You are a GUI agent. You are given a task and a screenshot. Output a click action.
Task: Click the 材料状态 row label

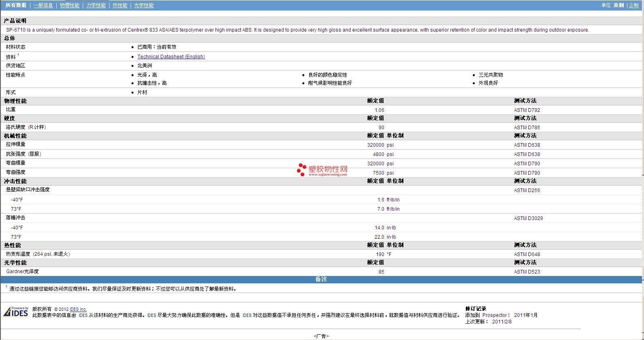(x=15, y=47)
